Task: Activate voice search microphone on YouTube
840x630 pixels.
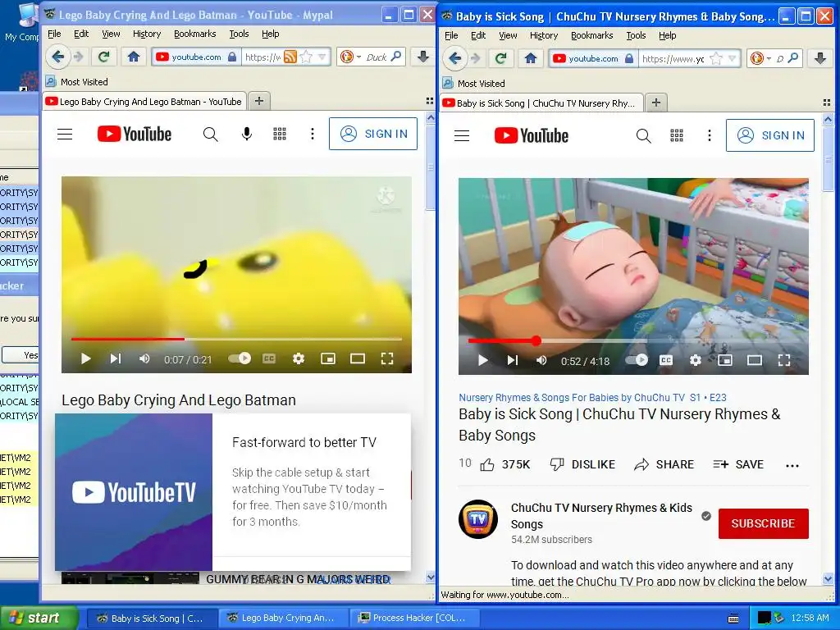Action: 246,134
